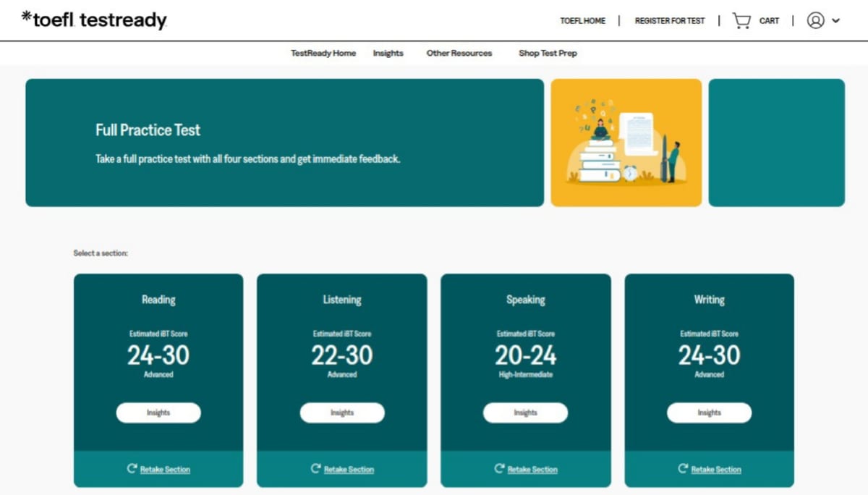Open Insights for the Listening section
Screen dimensions: 868x495
342,412
